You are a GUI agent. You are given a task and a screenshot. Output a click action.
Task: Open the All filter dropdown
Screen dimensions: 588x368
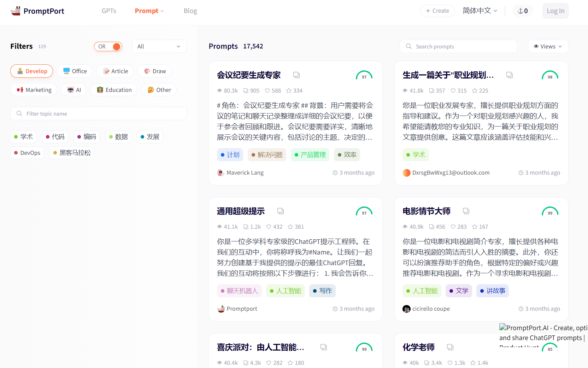click(159, 46)
